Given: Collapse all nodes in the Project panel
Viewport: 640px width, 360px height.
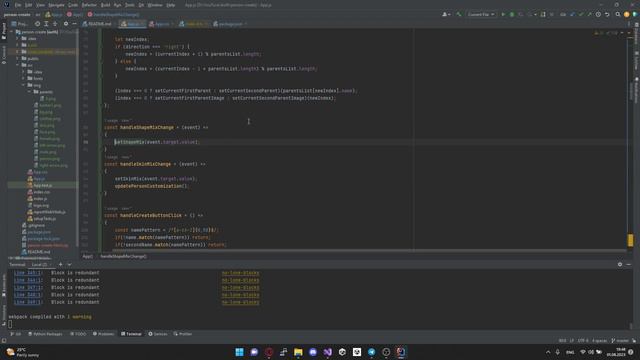Looking at the screenshot, I should pos(55,24).
